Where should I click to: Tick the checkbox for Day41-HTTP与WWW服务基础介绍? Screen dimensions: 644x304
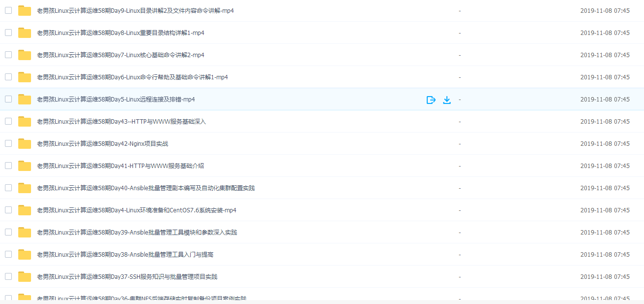pyautogui.click(x=8, y=166)
